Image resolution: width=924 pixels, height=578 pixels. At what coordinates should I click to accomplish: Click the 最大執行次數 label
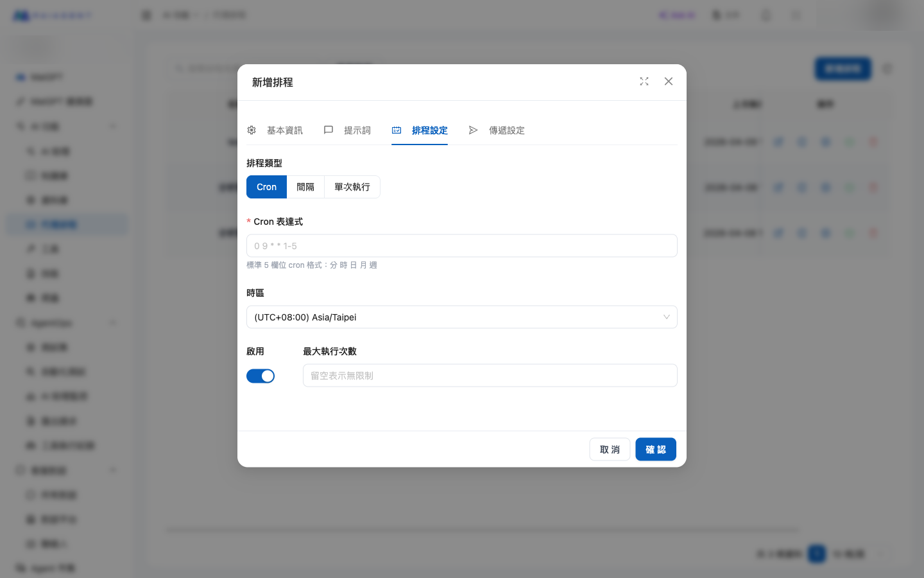pyautogui.click(x=330, y=351)
